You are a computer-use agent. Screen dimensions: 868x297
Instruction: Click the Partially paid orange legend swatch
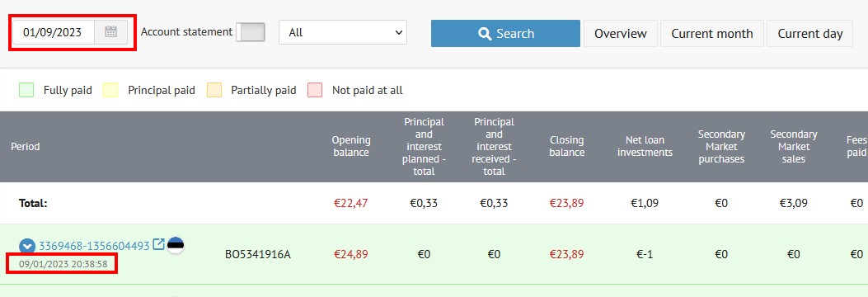[x=214, y=90]
